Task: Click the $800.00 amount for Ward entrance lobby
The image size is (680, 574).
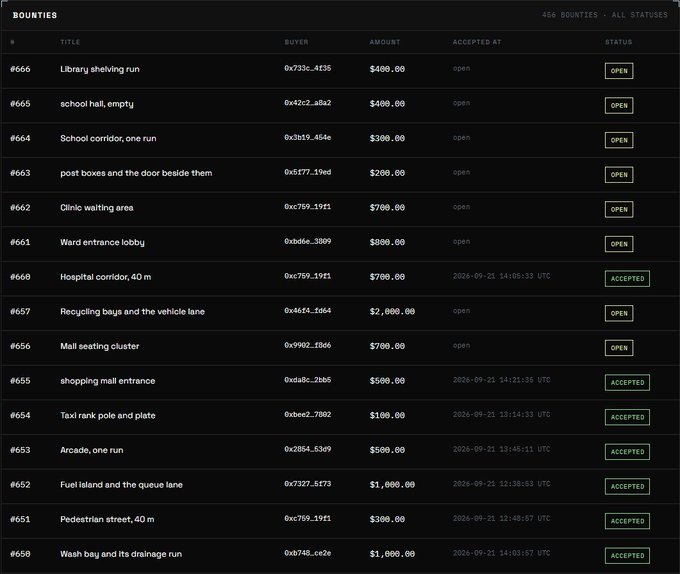Action: tap(387, 242)
